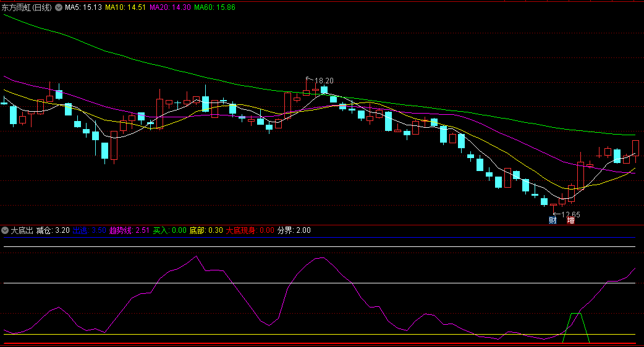
Task: Select the white MA5: 15.13 legend label
Action: tap(83, 7)
